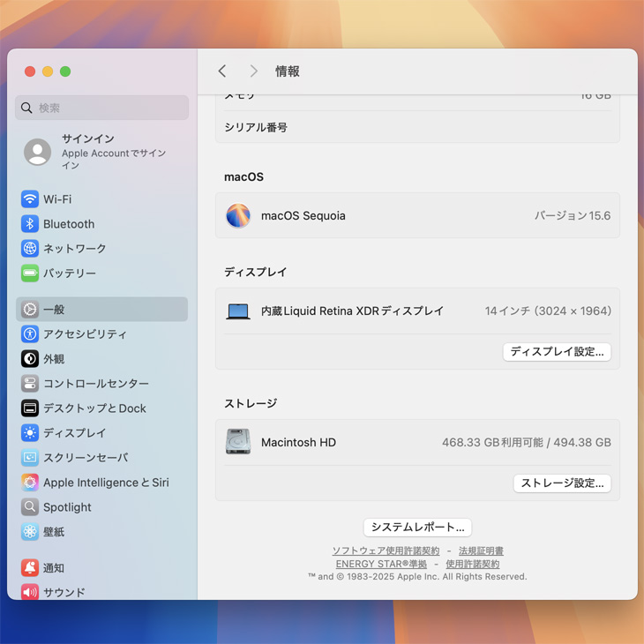The width and height of the screenshot is (644, 644).
Task: Click the 情報 page title
Action: click(x=288, y=71)
